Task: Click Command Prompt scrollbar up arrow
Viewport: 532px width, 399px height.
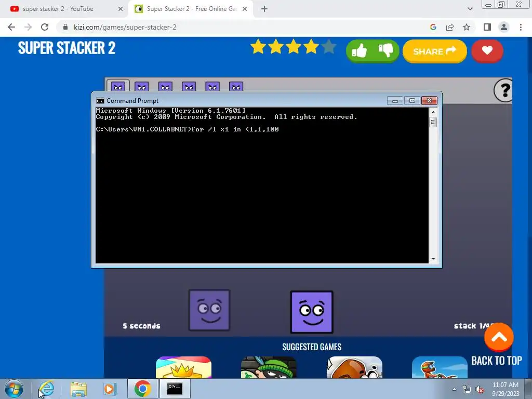Action: click(x=433, y=112)
